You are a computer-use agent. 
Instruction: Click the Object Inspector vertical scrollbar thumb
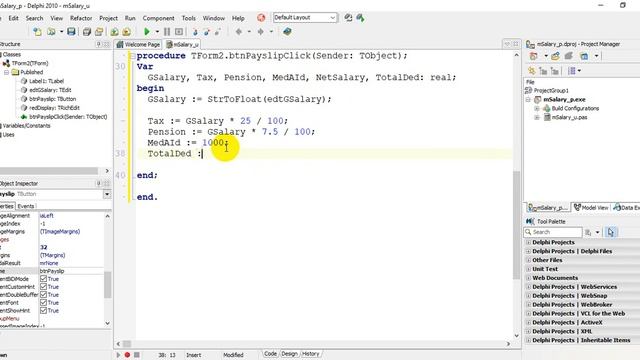point(107,285)
